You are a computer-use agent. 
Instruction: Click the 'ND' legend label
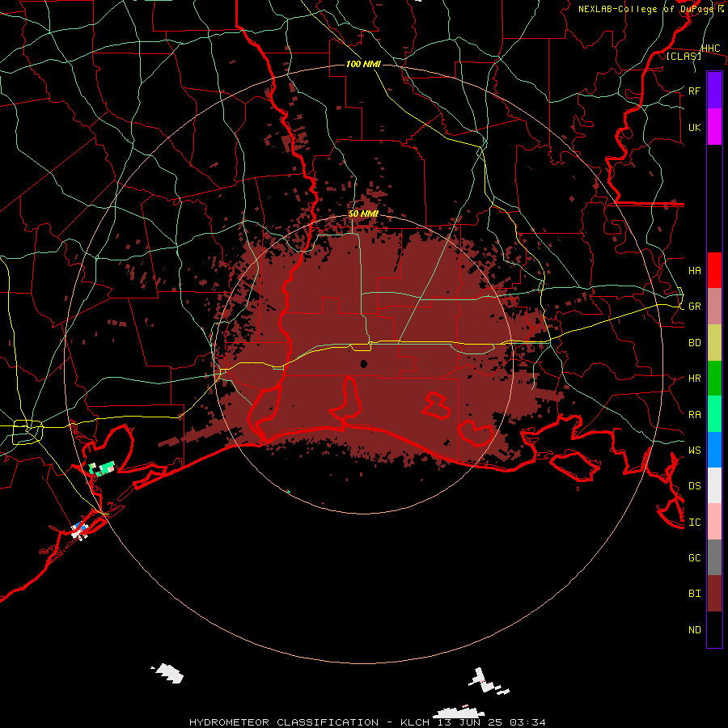click(695, 630)
